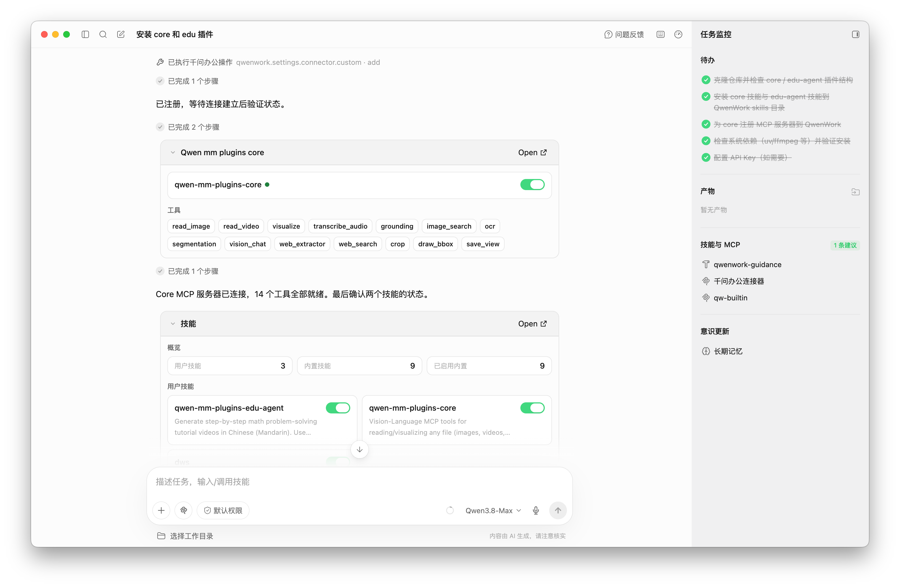The height and width of the screenshot is (588, 900).
Task: Select the visualize tool chip
Action: click(x=286, y=226)
